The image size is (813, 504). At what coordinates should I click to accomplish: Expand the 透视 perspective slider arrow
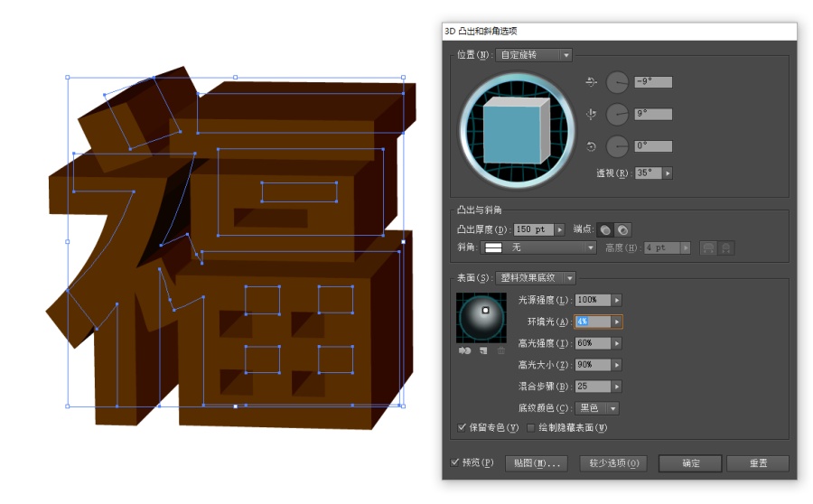click(668, 173)
